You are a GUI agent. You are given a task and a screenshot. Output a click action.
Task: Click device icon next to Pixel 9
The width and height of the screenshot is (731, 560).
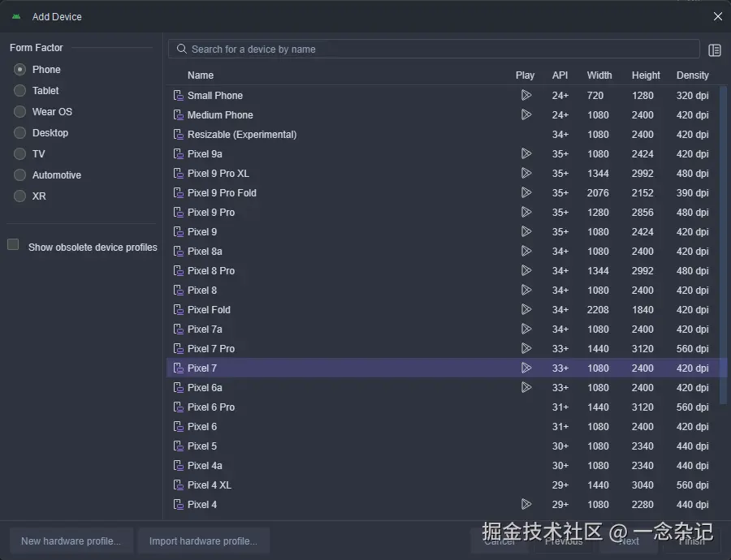point(178,231)
